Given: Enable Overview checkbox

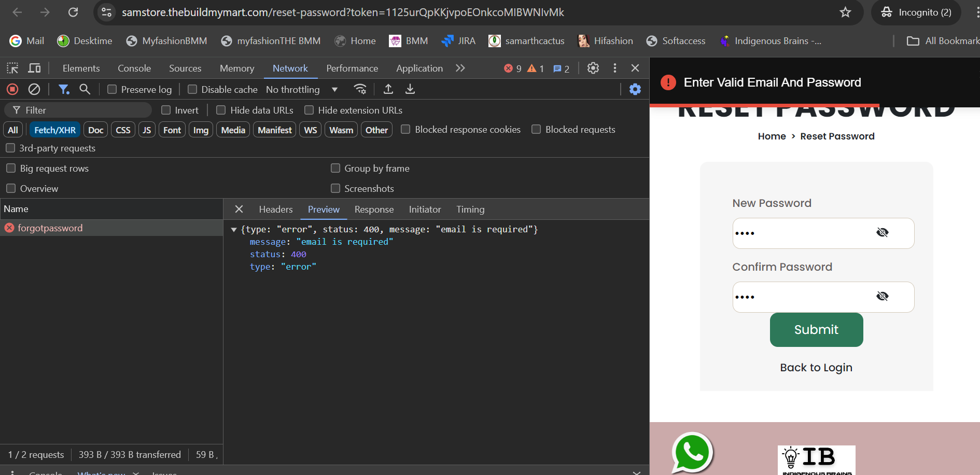Looking at the screenshot, I should click(x=11, y=188).
